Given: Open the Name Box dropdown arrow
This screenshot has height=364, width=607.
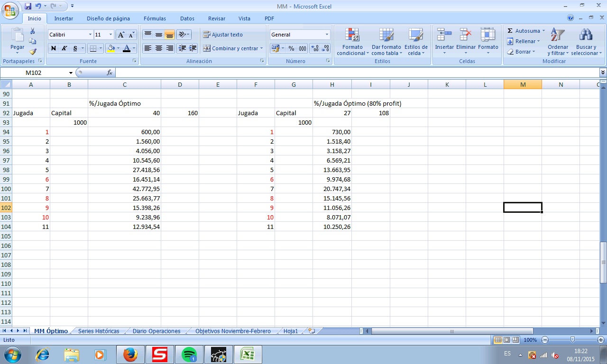Looking at the screenshot, I should pyautogui.click(x=71, y=73).
